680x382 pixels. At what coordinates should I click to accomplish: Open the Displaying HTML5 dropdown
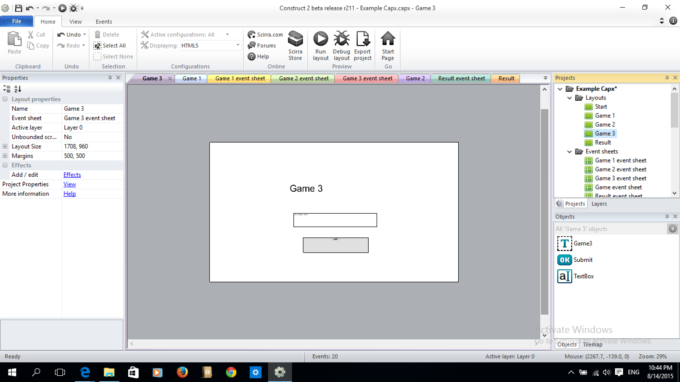(210, 46)
